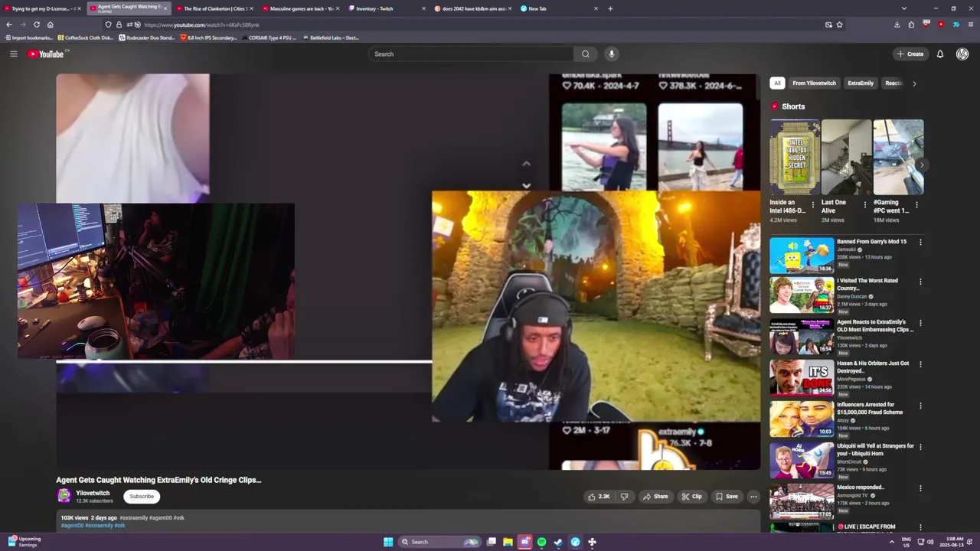This screenshot has height=551, width=980.
Task: Go back in browser history
Action: [9, 24]
